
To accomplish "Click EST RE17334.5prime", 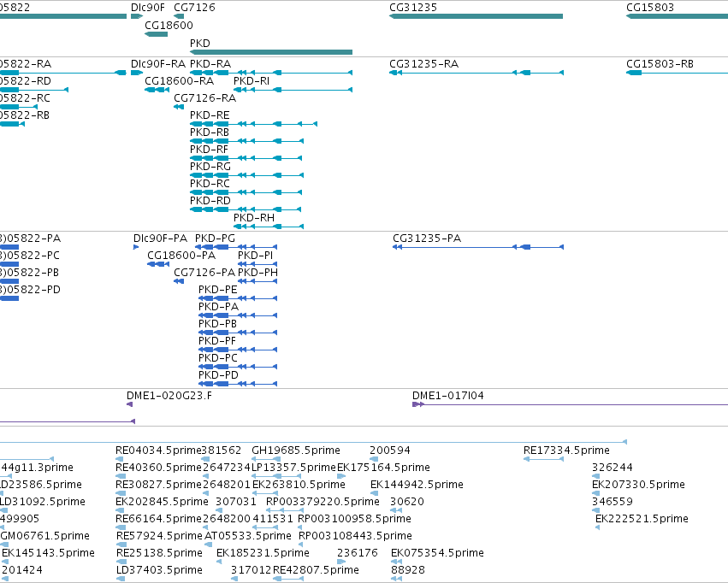I will tap(543, 459).
